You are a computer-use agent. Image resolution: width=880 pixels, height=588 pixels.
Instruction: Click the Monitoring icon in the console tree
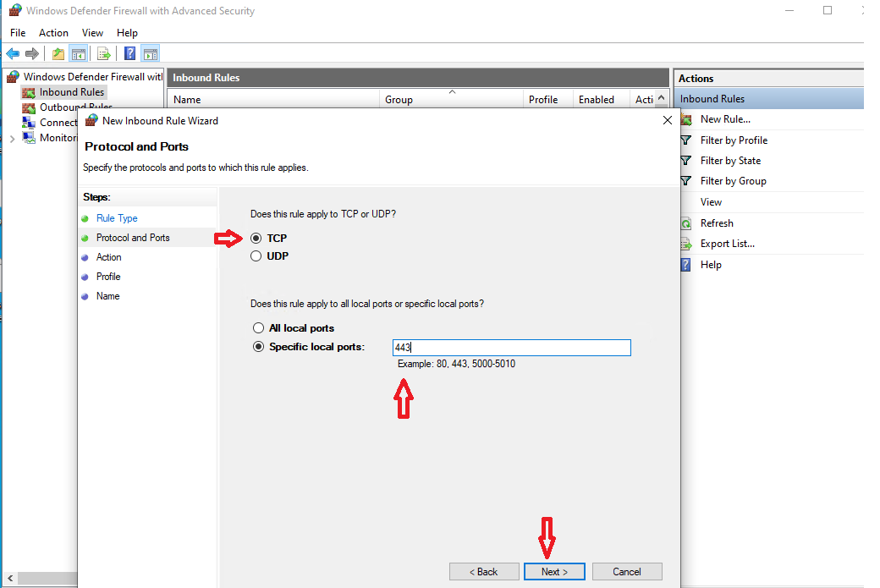click(29, 137)
